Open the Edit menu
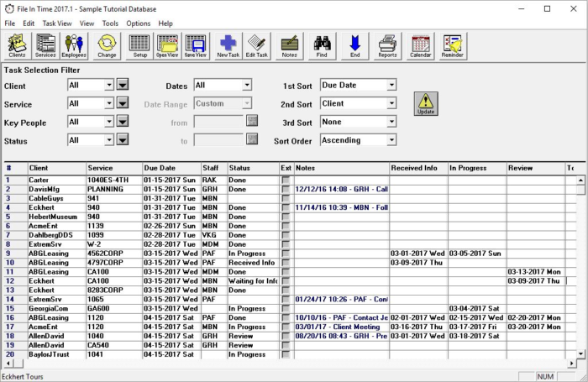The image size is (588, 382). point(29,24)
